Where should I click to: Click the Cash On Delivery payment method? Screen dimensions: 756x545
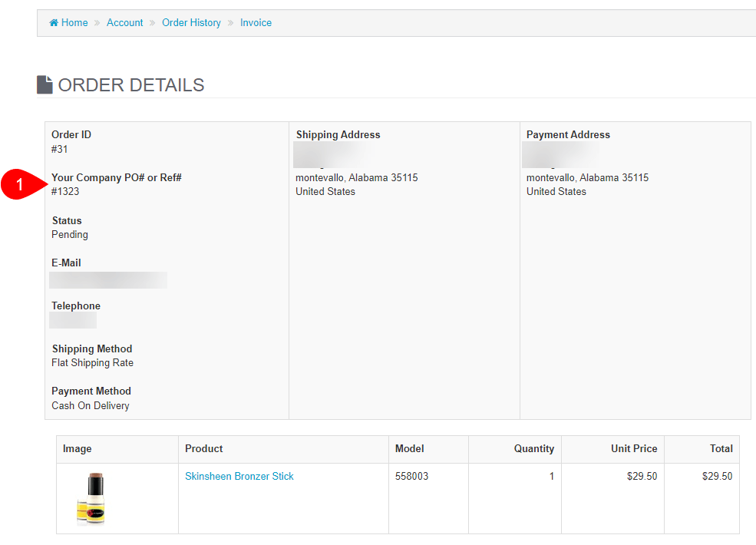tap(91, 406)
